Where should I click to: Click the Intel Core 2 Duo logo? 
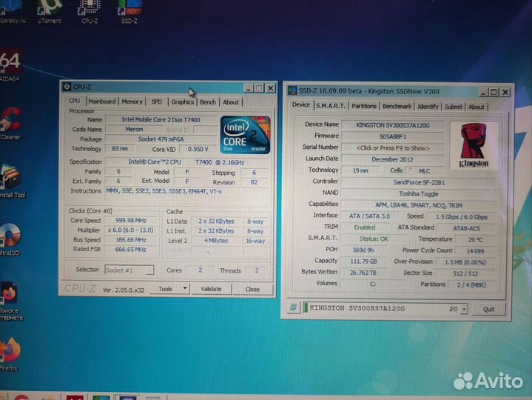click(x=245, y=135)
